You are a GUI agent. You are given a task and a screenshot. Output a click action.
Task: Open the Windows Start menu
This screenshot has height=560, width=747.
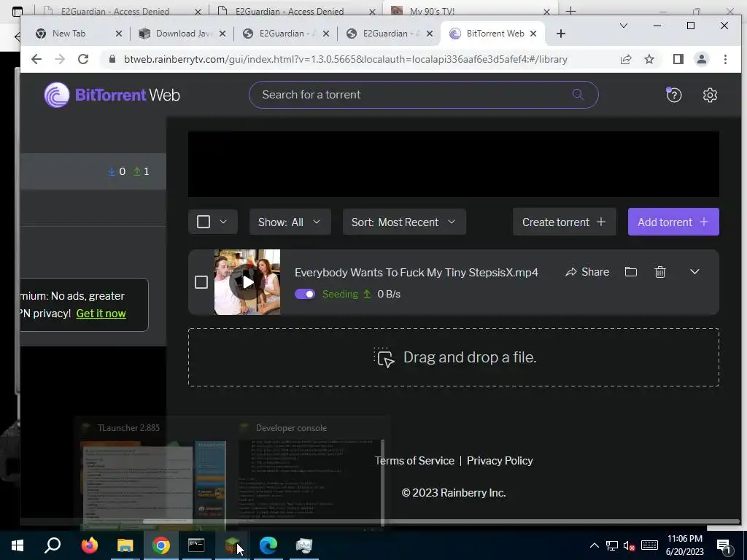[18, 545]
